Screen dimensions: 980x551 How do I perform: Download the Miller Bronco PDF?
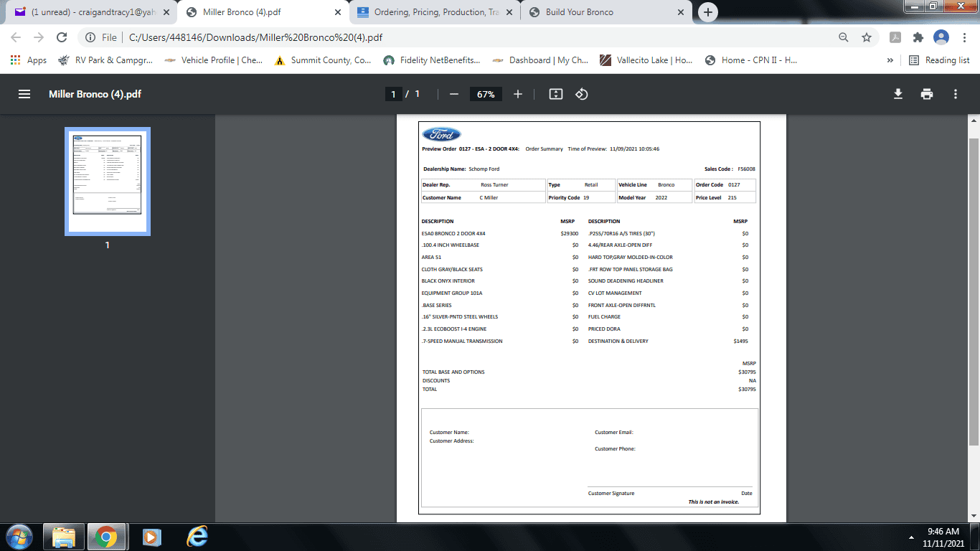pyautogui.click(x=897, y=94)
